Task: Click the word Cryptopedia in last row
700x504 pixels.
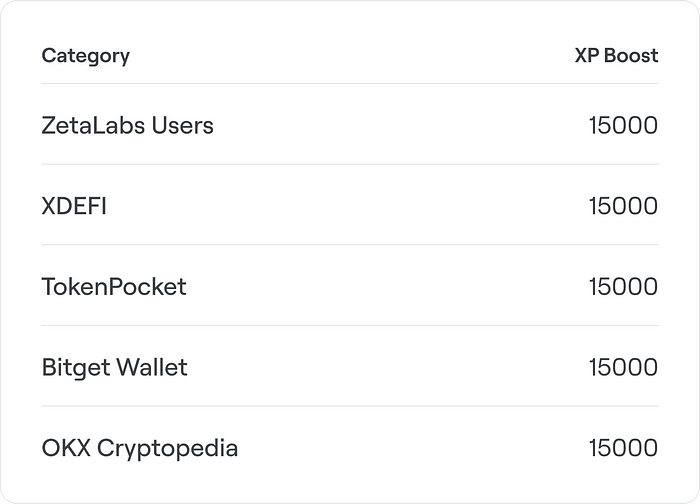Action: click(x=167, y=449)
